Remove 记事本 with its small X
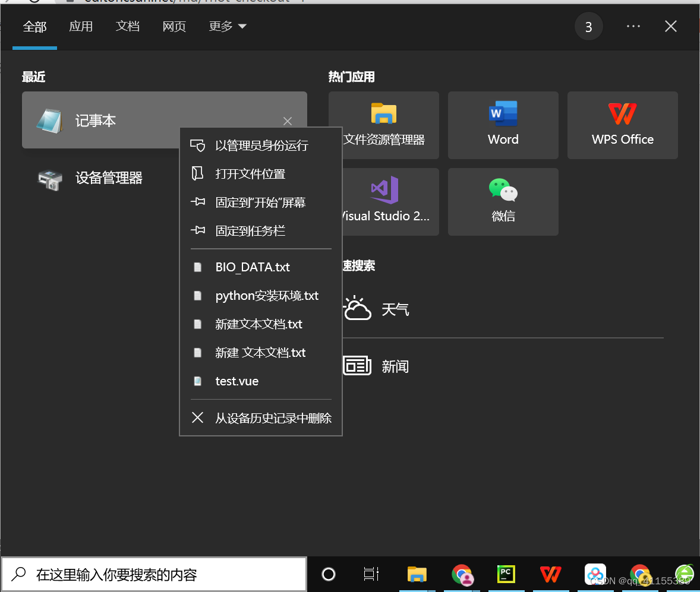The height and width of the screenshot is (592, 700). click(288, 121)
